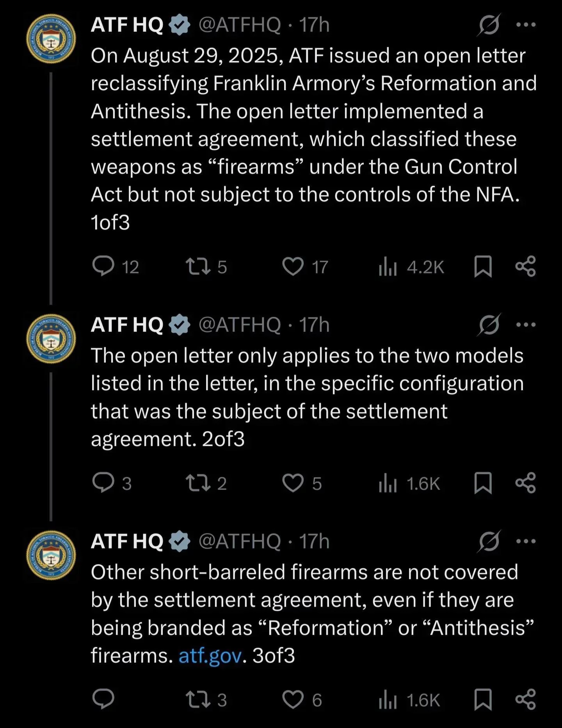Open the atf.gov link
This screenshot has height=728, width=562.
coord(210,656)
